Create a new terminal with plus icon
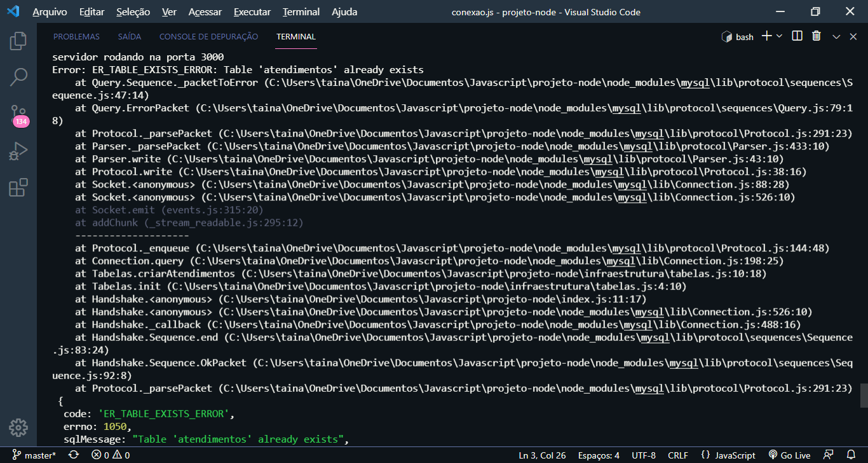Screen dimensions: 868x463 766,36
